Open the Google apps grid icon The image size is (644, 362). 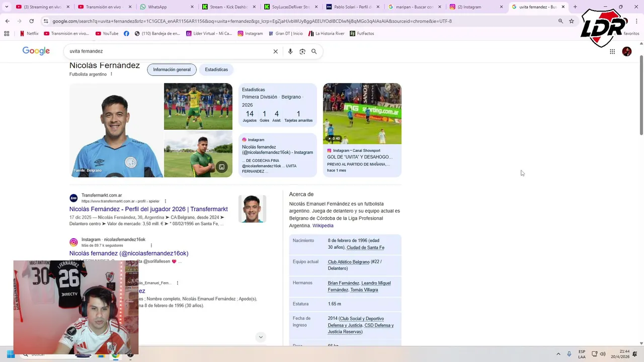click(612, 51)
